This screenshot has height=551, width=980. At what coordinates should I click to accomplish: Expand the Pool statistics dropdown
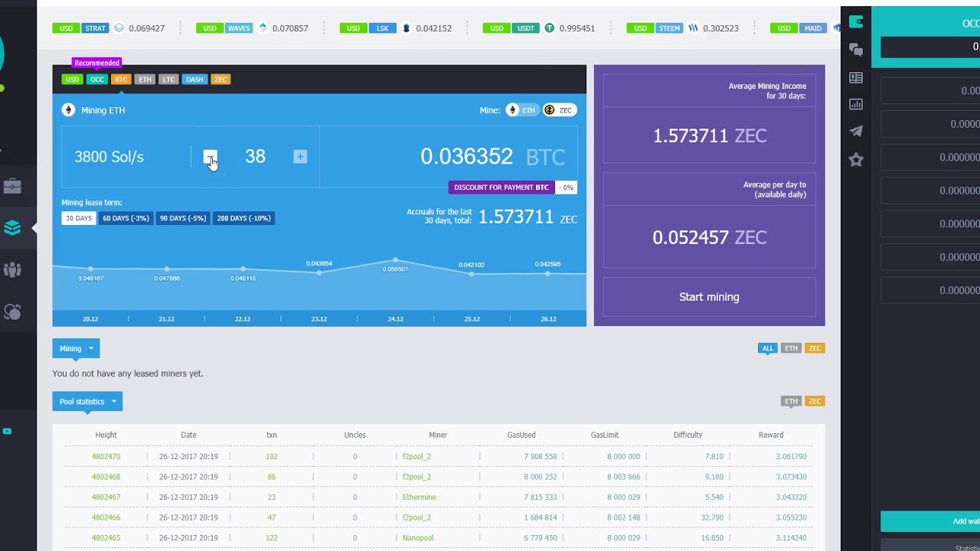87,401
